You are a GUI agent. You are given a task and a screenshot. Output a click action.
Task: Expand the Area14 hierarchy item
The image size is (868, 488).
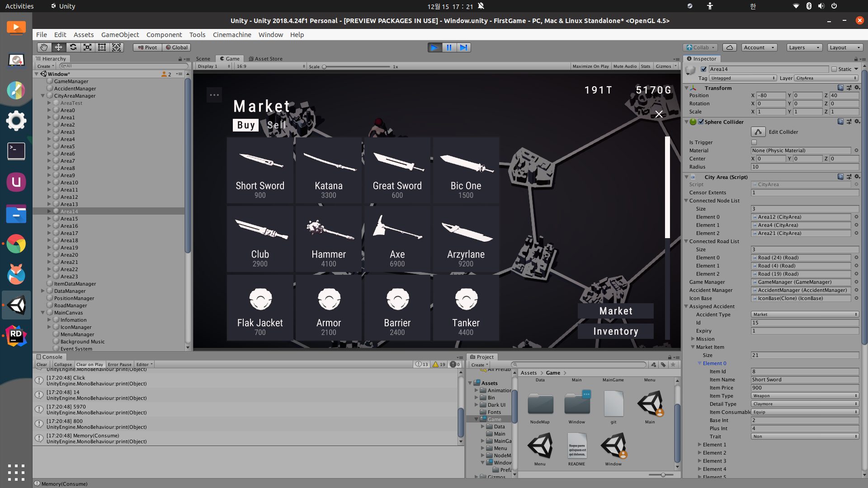[x=49, y=211]
